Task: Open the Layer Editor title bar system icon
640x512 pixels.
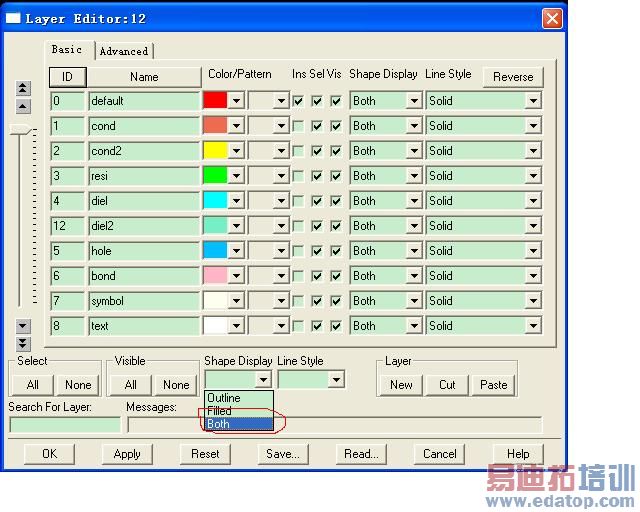Action: pos(13,18)
